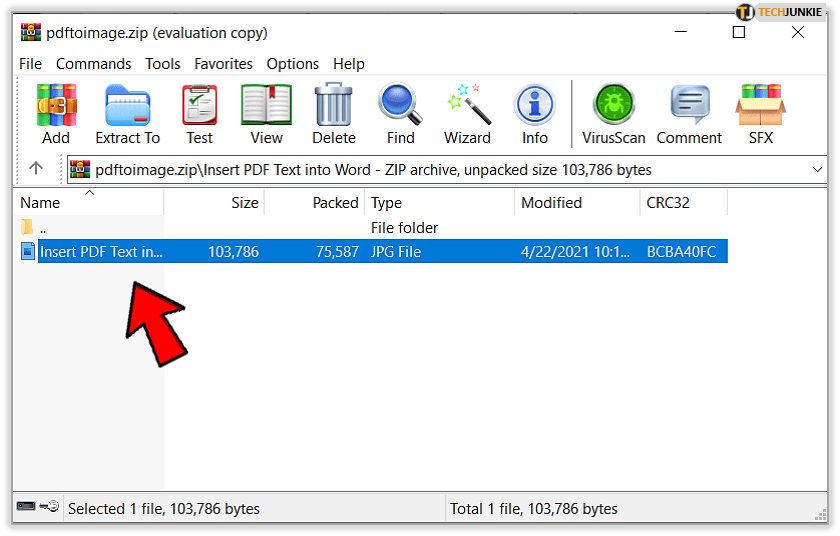This screenshot has width=840, height=536.
Task: Expand the address path dropdown
Action: click(x=817, y=170)
